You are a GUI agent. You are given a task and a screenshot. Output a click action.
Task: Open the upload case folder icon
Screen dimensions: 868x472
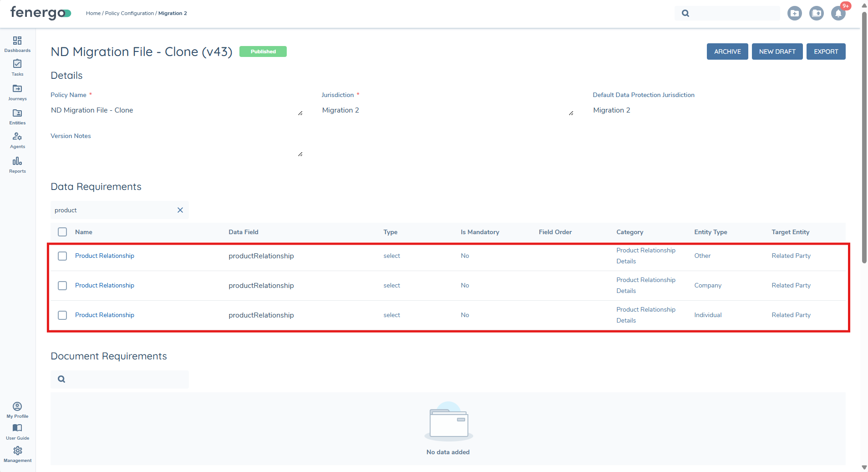click(x=816, y=13)
